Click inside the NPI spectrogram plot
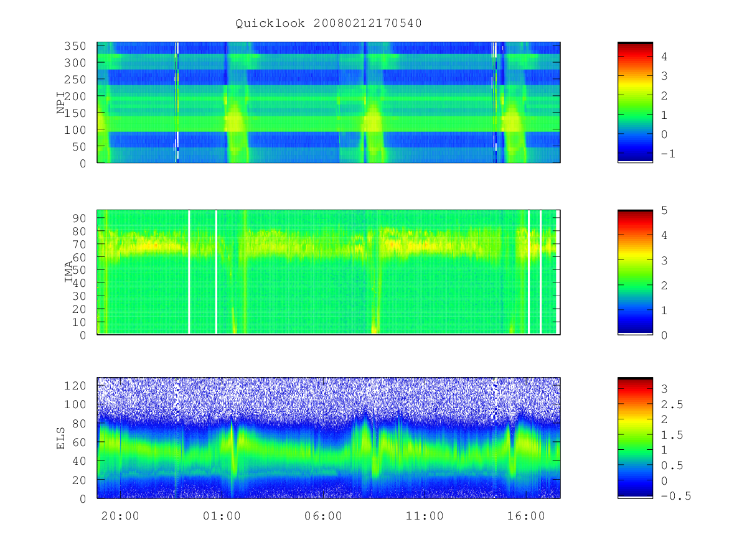 click(329, 102)
